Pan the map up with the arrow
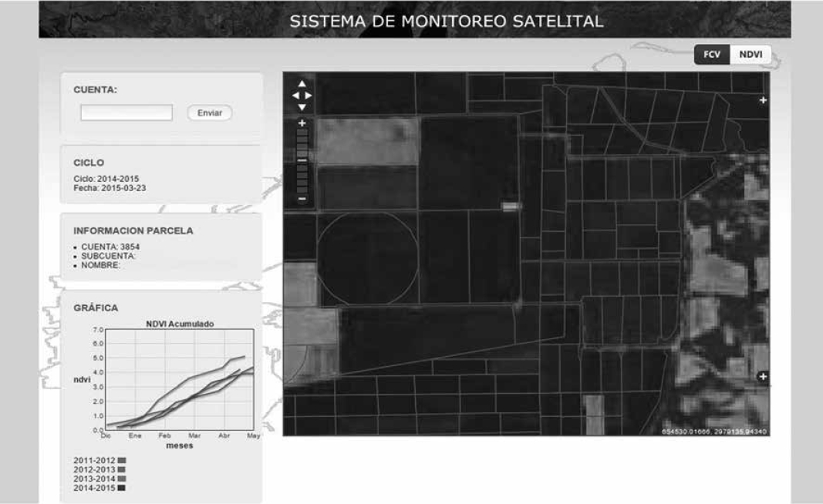This screenshot has width=823, height=504. (302, 84)
